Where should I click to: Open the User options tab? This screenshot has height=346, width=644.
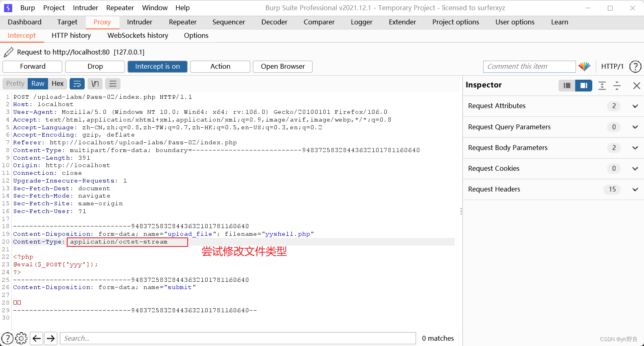[515, 22]
